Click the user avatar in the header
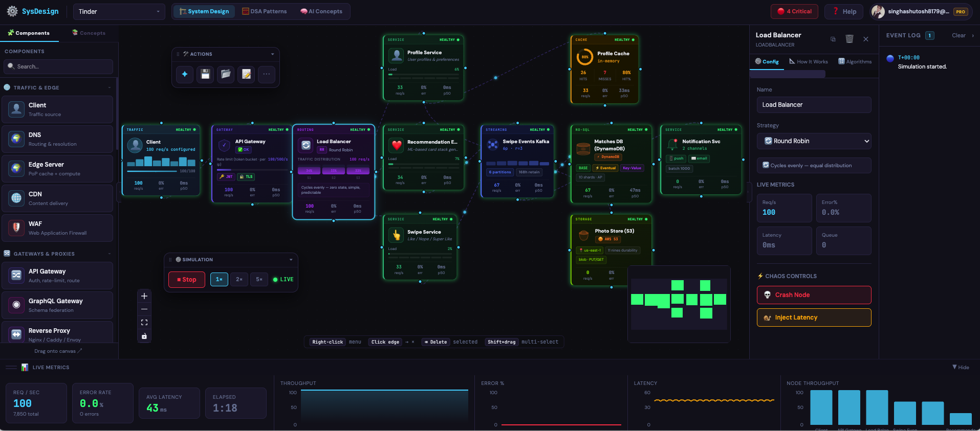The width and height of the screenshot is (980, 431). (878, 12)
